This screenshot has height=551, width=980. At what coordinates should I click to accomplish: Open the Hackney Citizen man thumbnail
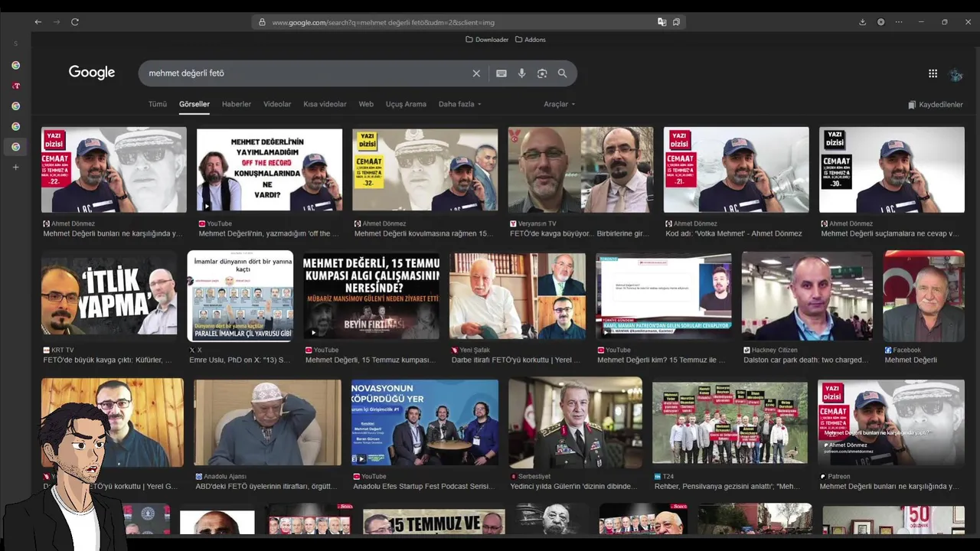tap(807, 296)
